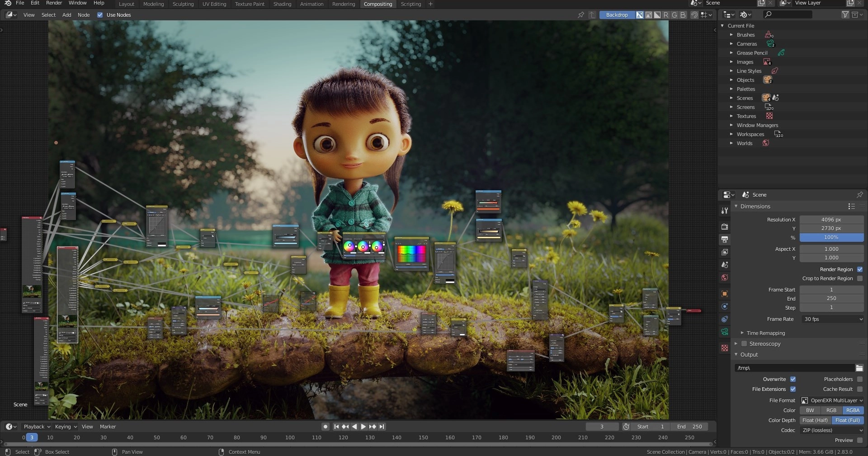Enable the Placeholders checkbox
The height and width of the screenshot is (456, 868).
tap(859, 379)
